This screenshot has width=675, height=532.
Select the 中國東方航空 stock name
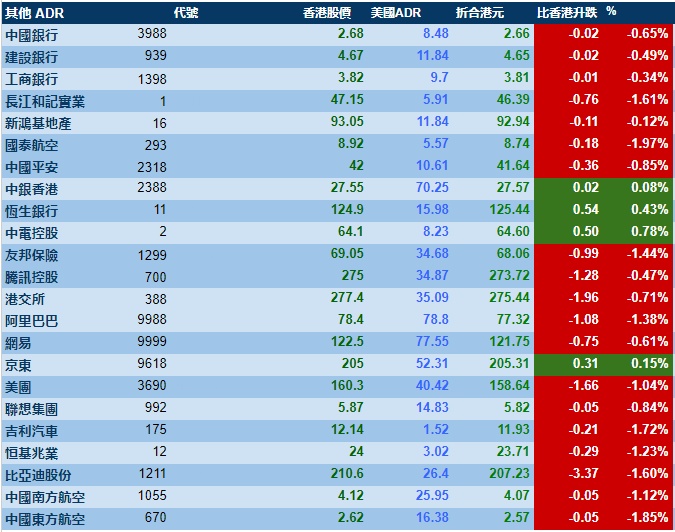[45, 519]
